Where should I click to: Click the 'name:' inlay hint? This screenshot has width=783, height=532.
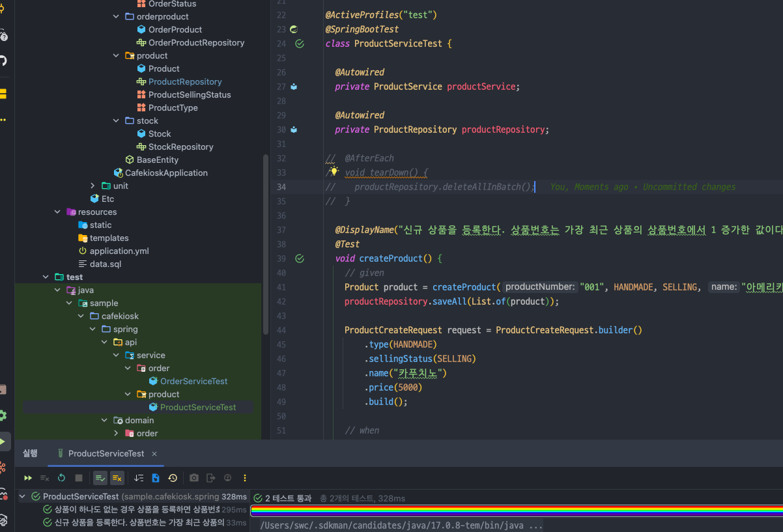click(x=723, y=287)
